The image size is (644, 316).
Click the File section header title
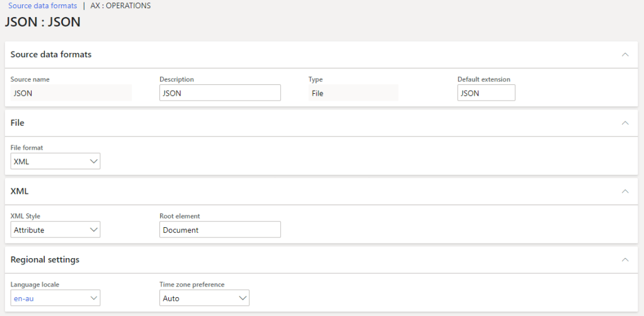click(x=18, y=123)
